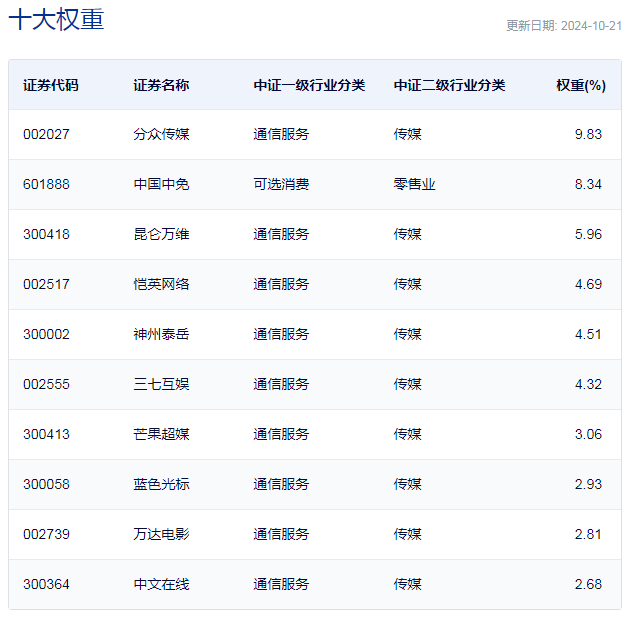
Task: Click 传媒 in the 神州泰岳 row
Action: (x=408, y=334)
